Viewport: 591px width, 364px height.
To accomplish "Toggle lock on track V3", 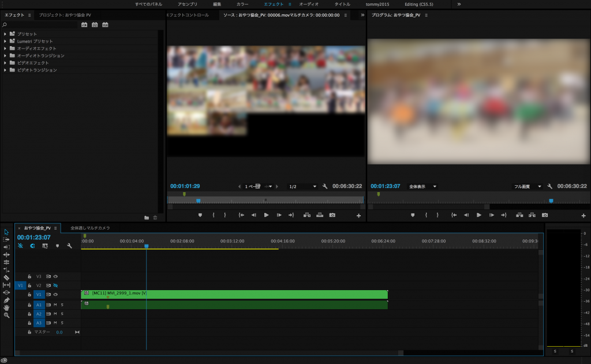I will pos(29,276).
